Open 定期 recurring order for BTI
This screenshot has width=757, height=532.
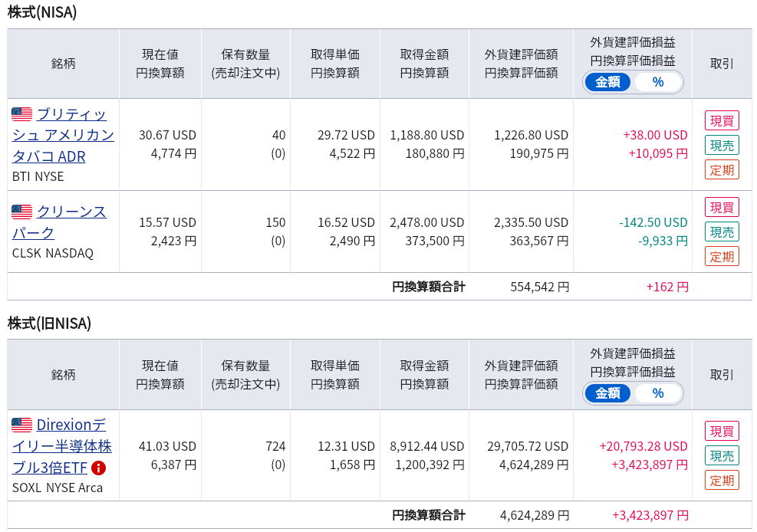coord(722,169)
